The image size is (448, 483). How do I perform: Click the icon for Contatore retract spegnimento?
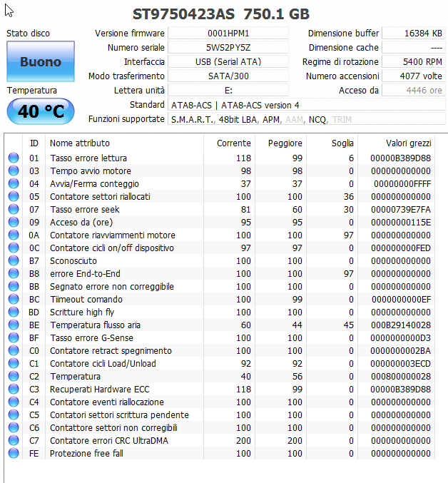tap(14, 350)
